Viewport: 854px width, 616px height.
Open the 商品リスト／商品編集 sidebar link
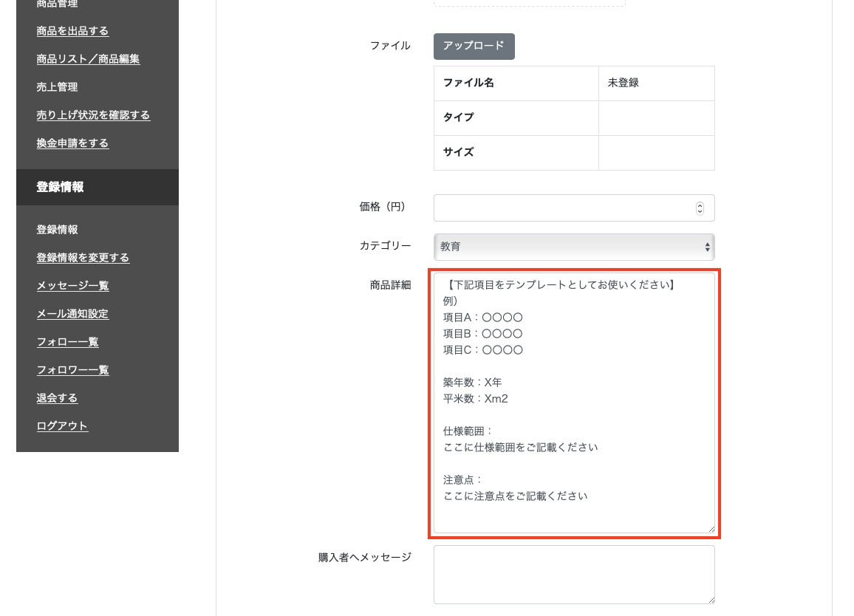coord(88,59)
